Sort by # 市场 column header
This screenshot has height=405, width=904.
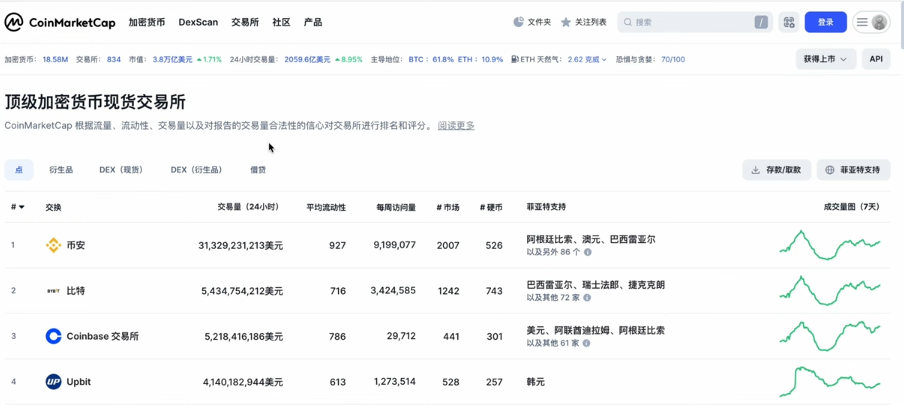[448, 207]
